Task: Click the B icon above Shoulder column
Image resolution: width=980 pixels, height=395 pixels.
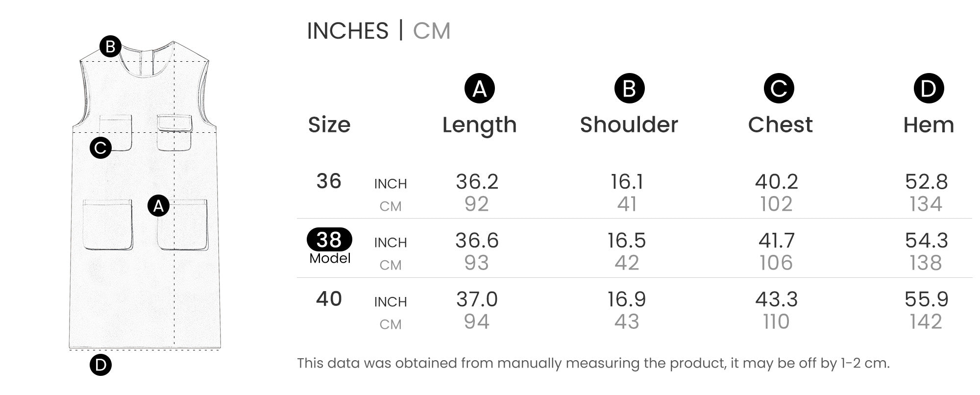Action: tap(629, 89)
